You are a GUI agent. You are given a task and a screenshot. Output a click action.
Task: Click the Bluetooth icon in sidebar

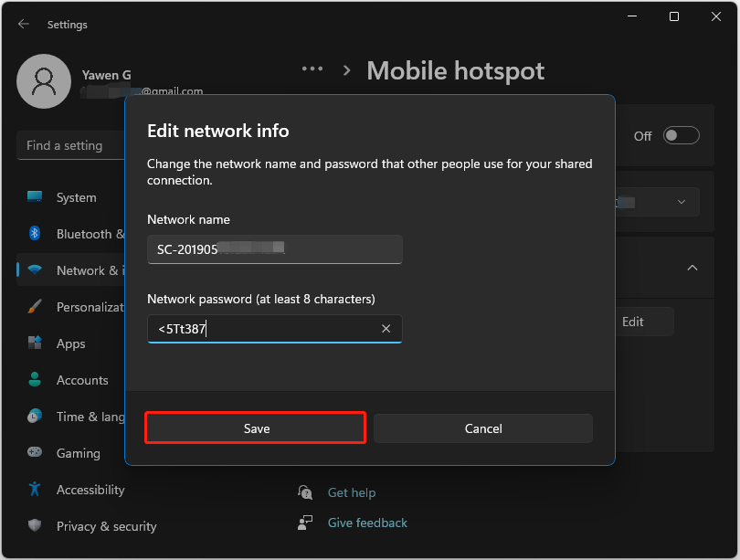click(x=35, y=233)
